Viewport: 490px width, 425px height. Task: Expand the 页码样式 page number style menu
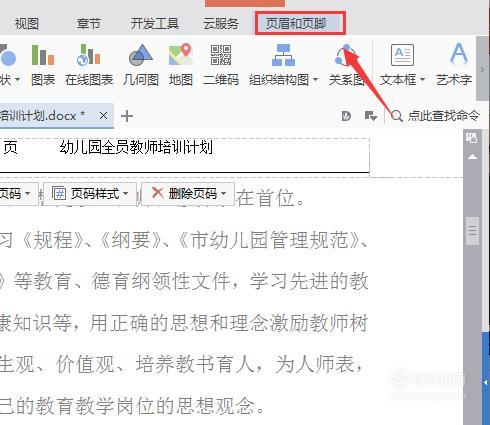click(90, 193)
